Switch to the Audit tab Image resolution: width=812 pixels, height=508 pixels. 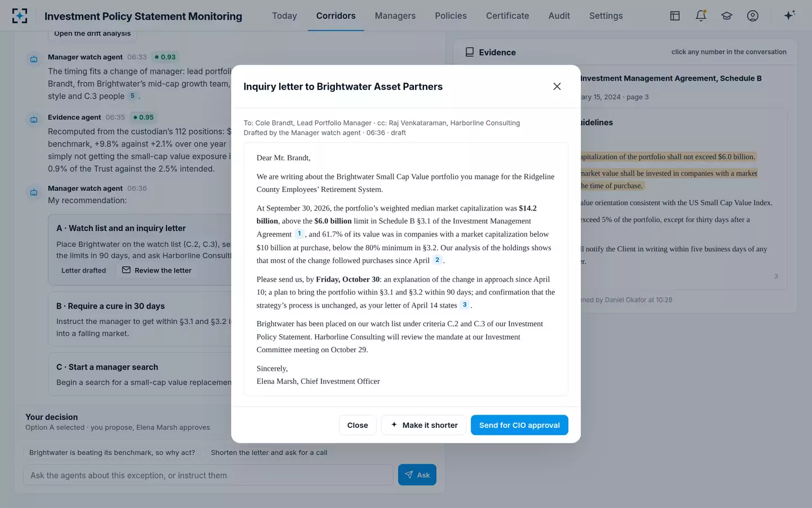pos(559,16)
